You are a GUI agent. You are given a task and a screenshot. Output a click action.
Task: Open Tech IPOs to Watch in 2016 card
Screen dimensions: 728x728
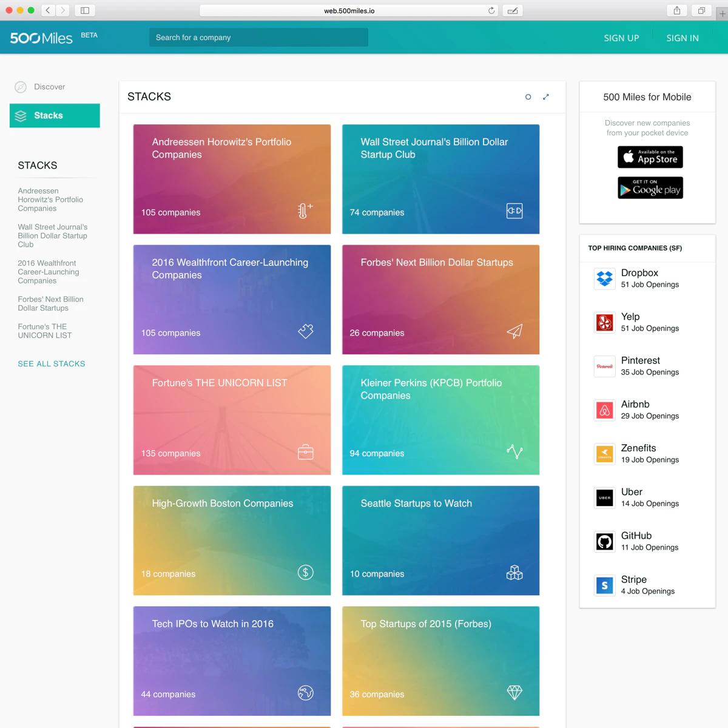click(232, 661)
